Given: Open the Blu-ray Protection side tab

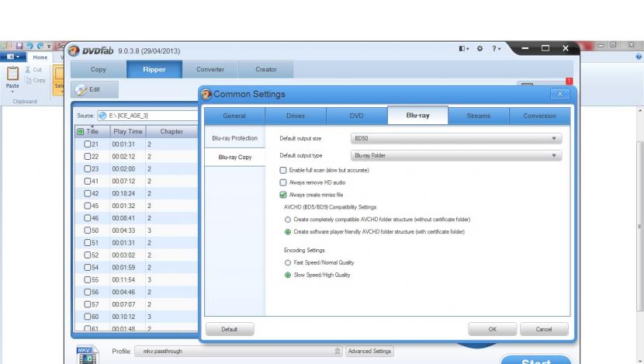Looking at the screenshot, I should pyautogui.click(x=235, y=138).
